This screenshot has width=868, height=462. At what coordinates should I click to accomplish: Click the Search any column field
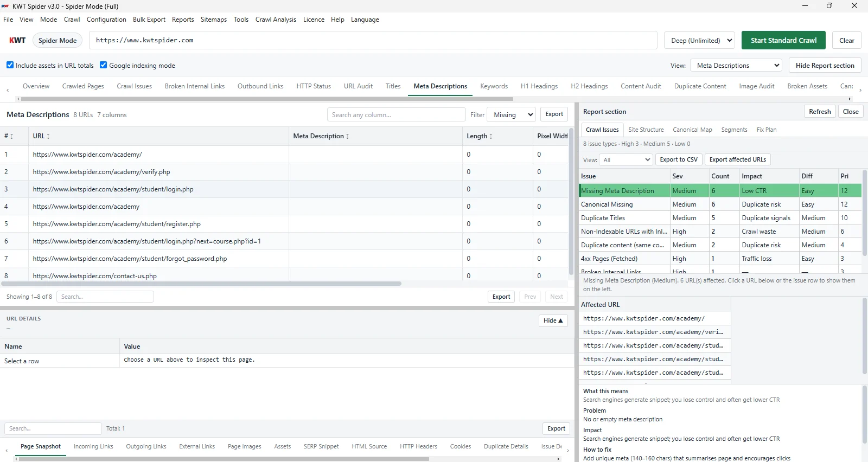(x=396, y=114)
